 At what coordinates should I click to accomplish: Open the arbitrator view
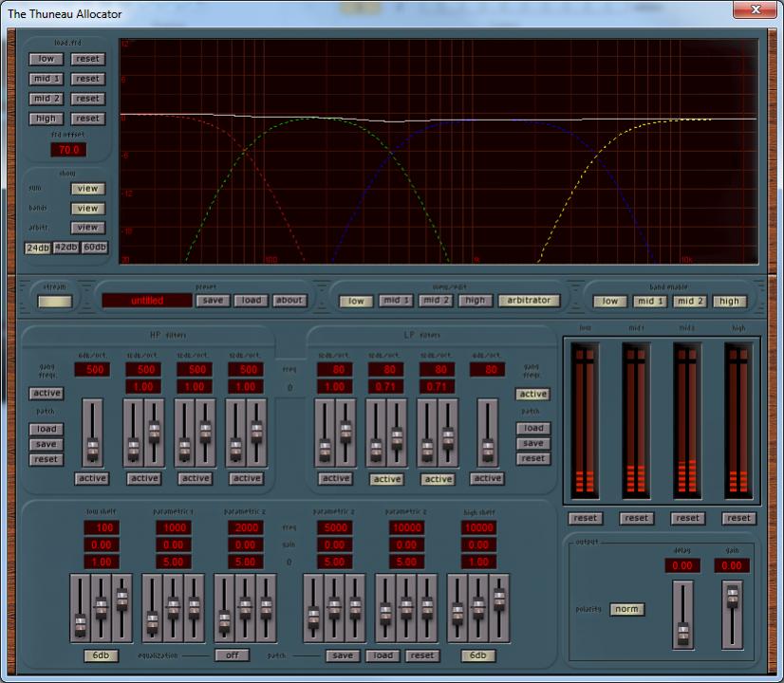[x=529, y=301]
